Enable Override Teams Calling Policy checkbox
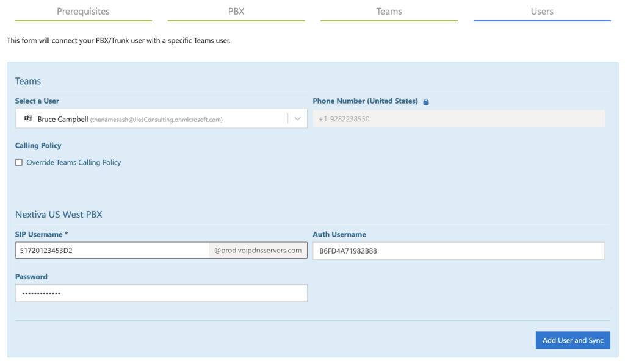This screenshot has height=364, width=625. 19,162
